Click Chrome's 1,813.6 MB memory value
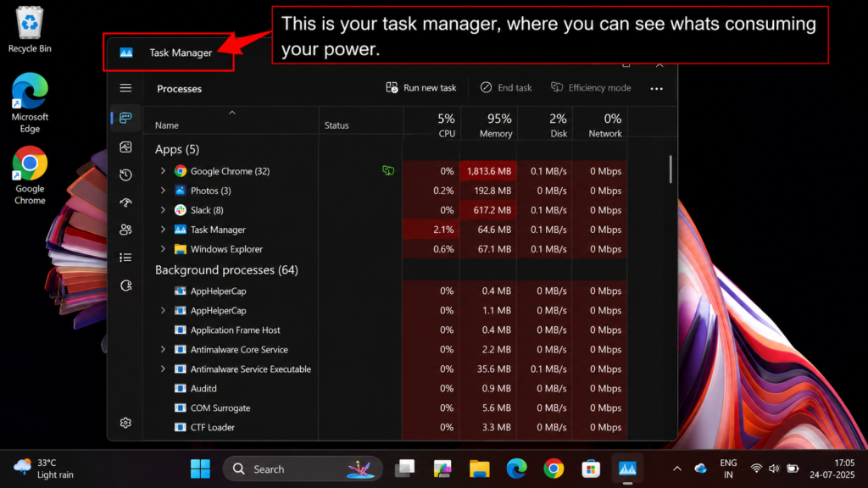 (489, 171)
